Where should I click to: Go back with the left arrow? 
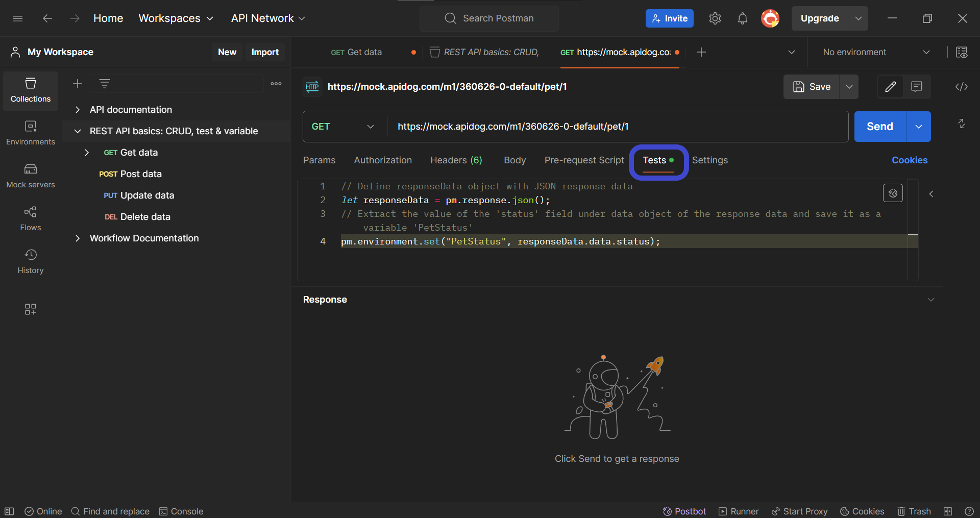47,18
